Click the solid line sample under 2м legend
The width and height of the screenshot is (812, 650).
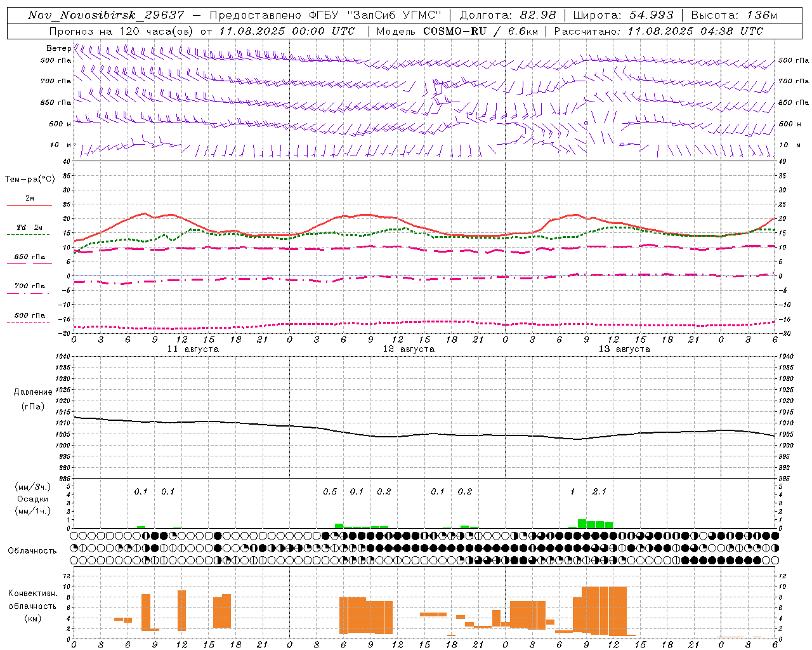pos(29,205)
